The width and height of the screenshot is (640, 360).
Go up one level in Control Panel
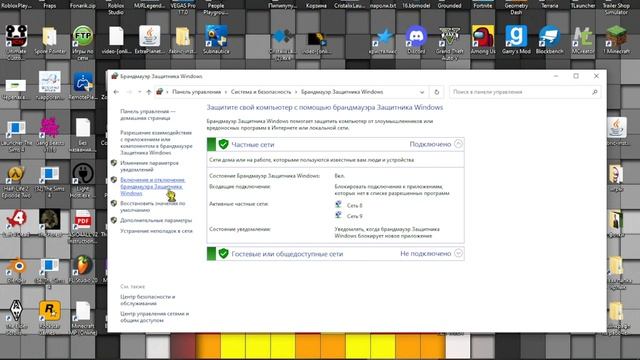[149, 92]
